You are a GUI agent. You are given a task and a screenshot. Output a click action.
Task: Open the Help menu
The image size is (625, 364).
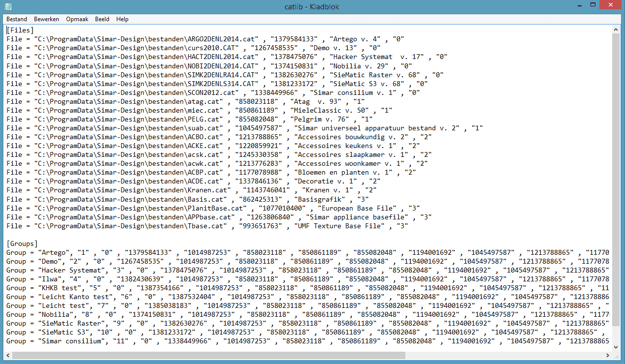click(122, 19)
